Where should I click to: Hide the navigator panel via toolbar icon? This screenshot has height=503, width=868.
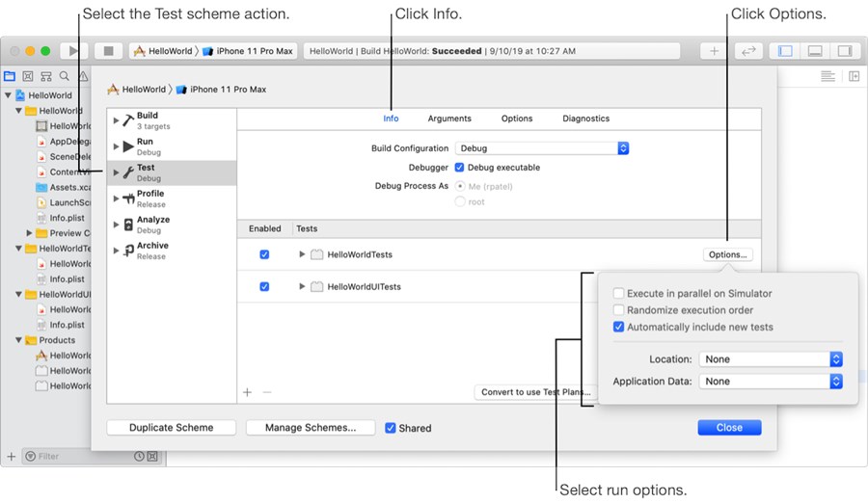pos(785,51)
